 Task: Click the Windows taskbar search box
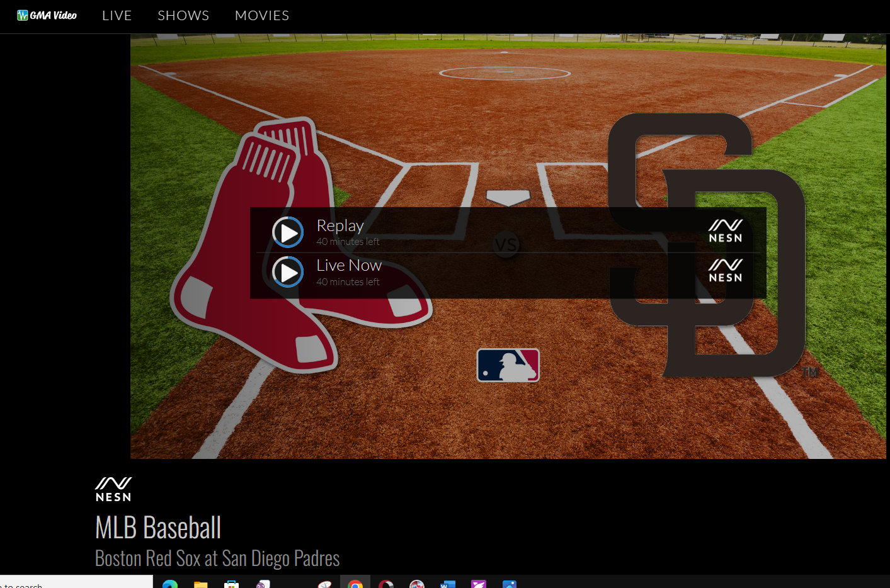[x=76, y=582]
